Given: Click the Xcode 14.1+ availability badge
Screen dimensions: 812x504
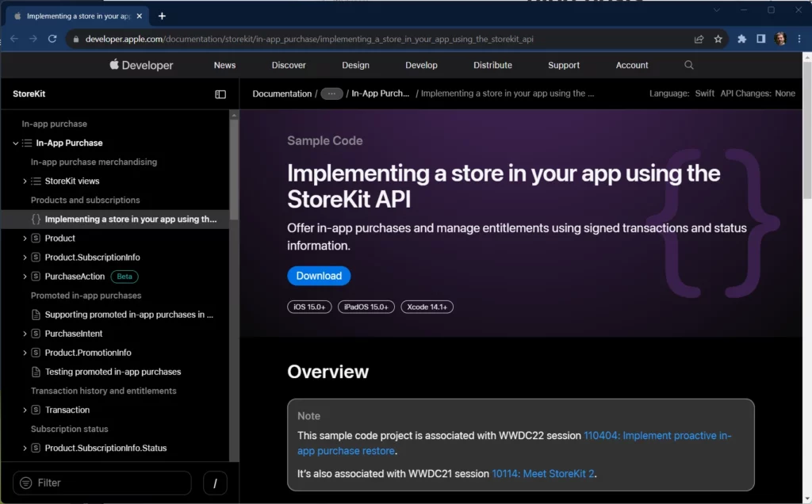Looking at the screenshot, I should (427, 307).
